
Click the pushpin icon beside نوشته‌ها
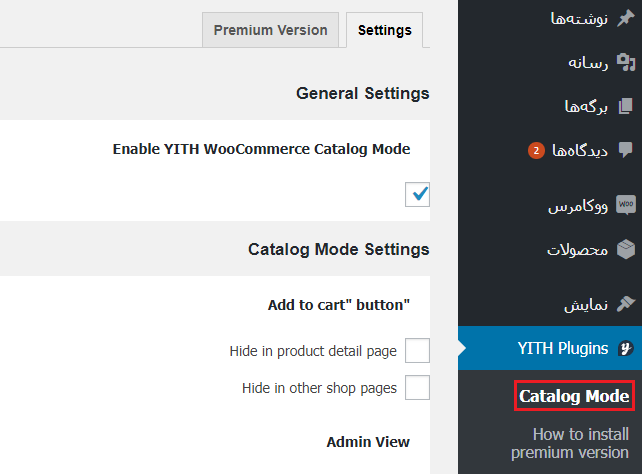(626, 18)
